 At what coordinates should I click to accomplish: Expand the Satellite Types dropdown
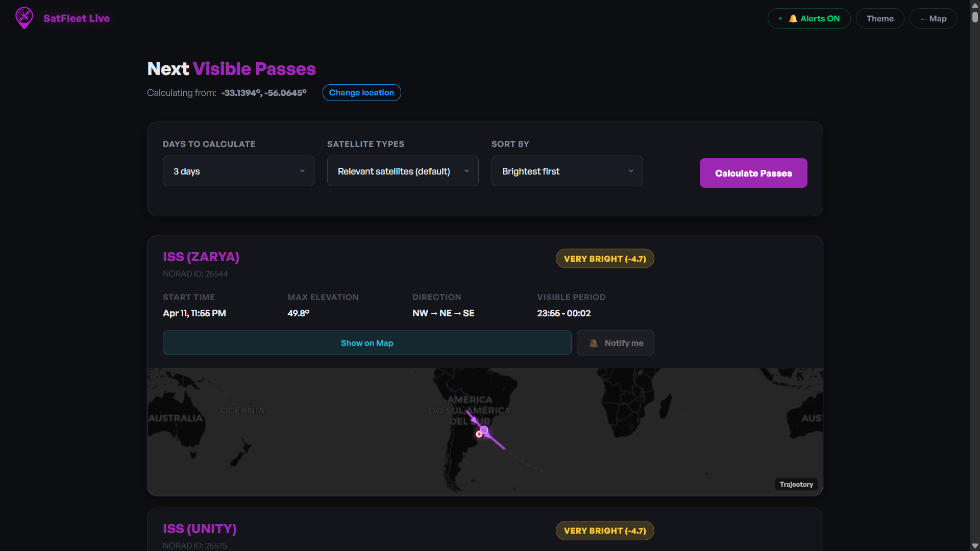[x=402, y=171]
